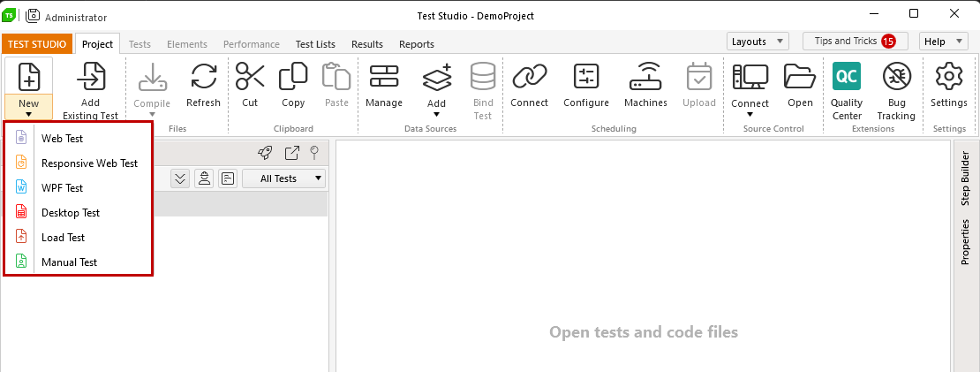Click the Compile icon
Screen dimensions: 980x372
coord(151,78)
